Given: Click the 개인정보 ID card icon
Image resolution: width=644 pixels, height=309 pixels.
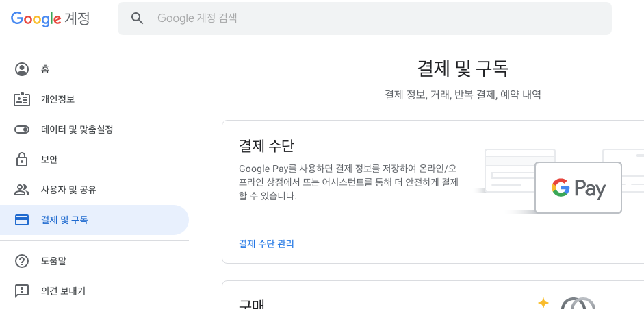Looking at the screenshot, I should [22, 99].
